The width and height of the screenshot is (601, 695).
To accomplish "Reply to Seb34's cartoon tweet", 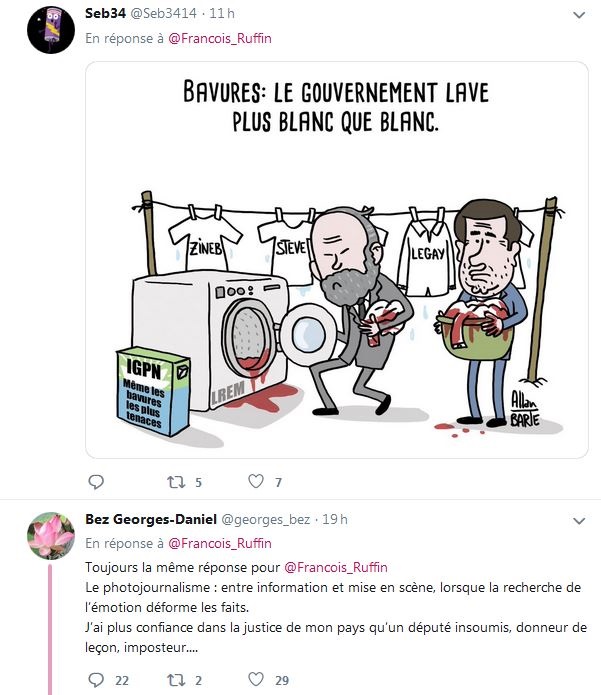I will [96, 481].
